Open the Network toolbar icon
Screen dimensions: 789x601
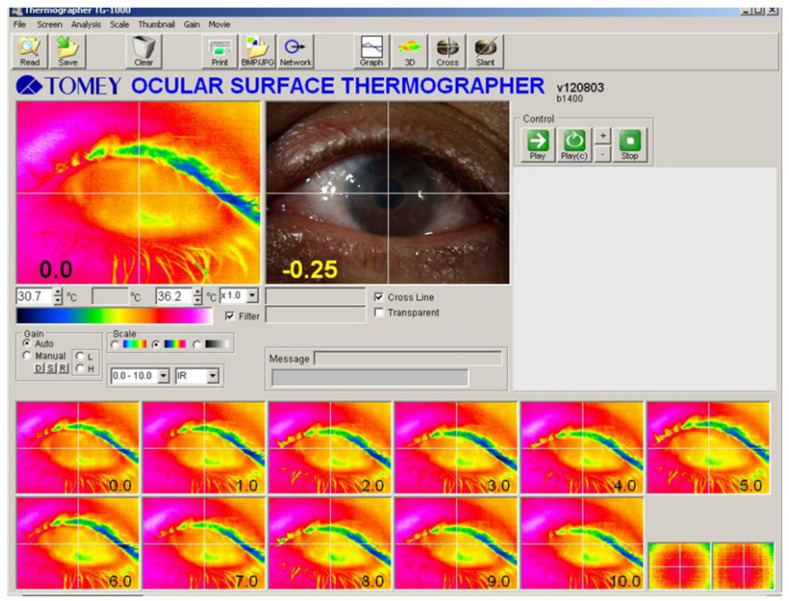tap(295, 51)
